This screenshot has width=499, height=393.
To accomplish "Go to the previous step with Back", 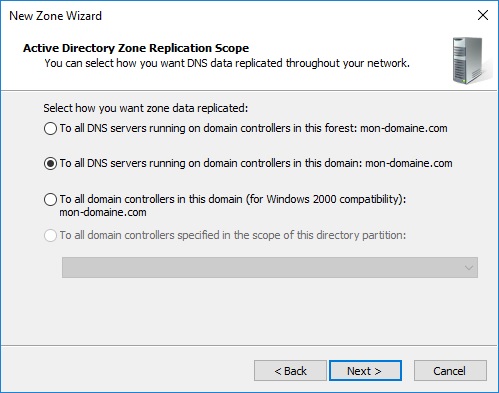I will (x=290, y=371).
